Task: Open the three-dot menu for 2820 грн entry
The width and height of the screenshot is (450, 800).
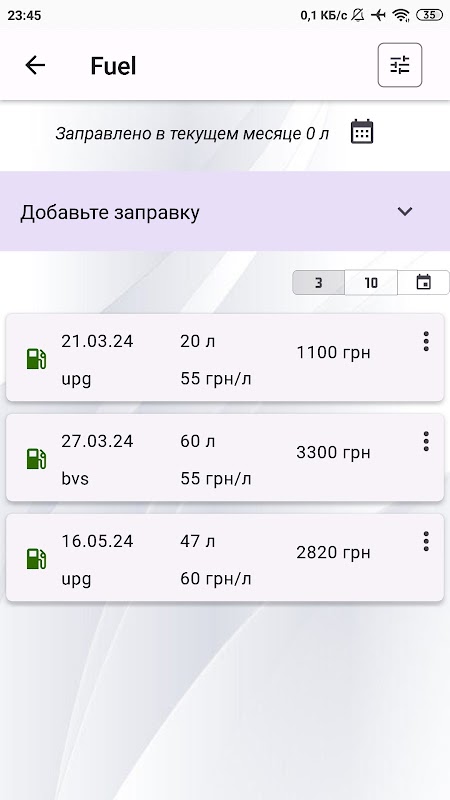Action: click(x=426, y=541)
